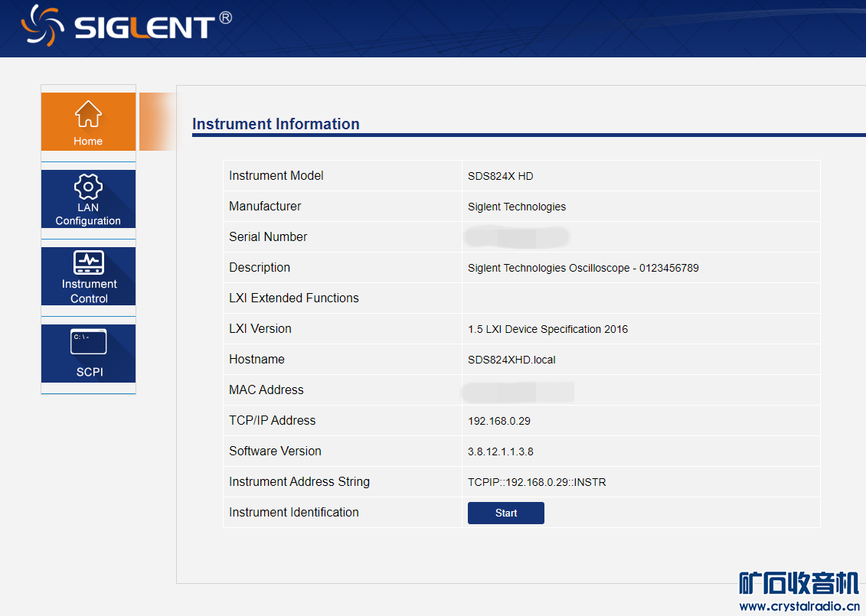
Task: Click the SIGLENT logo in header
Action: point(126,25)
